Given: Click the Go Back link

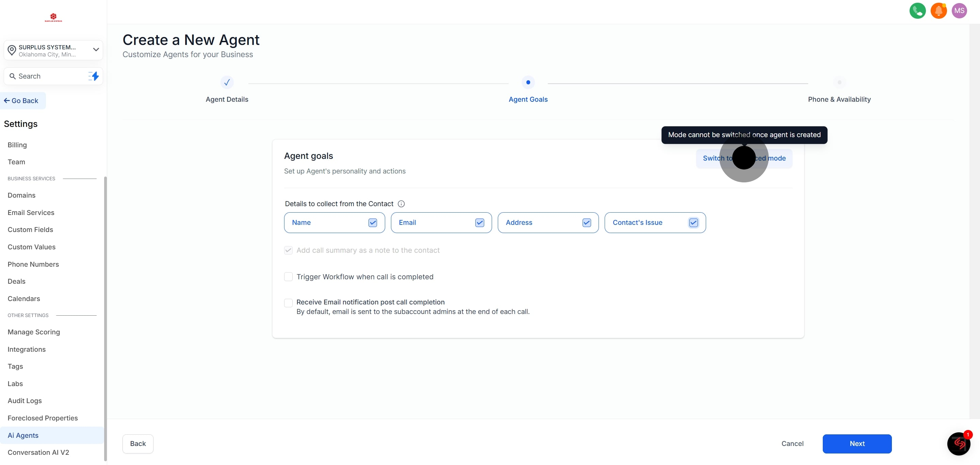Looking at the screenshot, I should [22, 101].
